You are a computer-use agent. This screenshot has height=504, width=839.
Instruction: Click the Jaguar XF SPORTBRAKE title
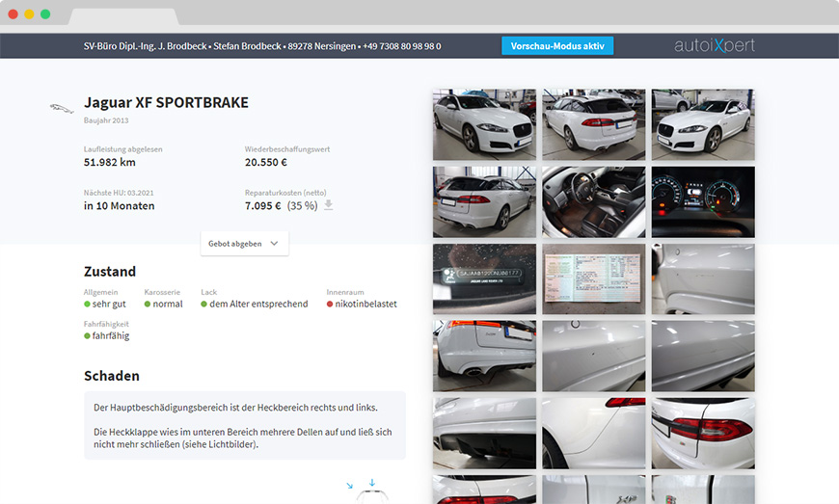(x=166, y=102)
